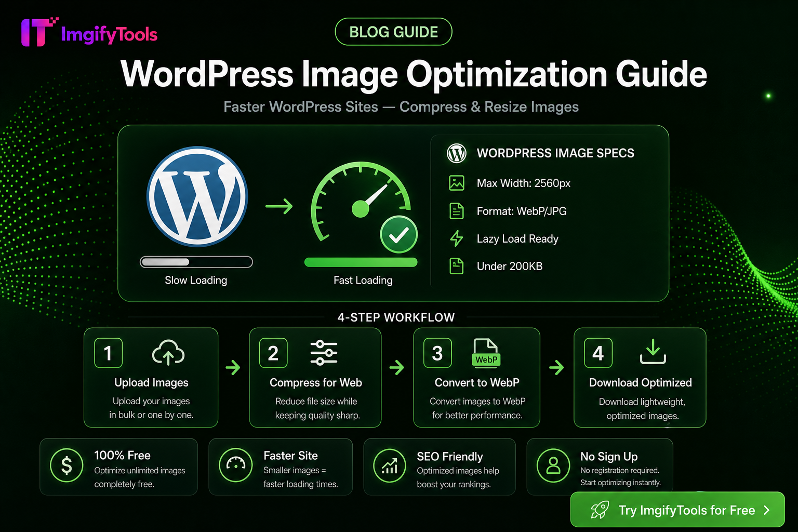The width and height of the screenshot is (798, 532).
Task: Click the BLOG GUIDE badge
Action: coord(394,32)
